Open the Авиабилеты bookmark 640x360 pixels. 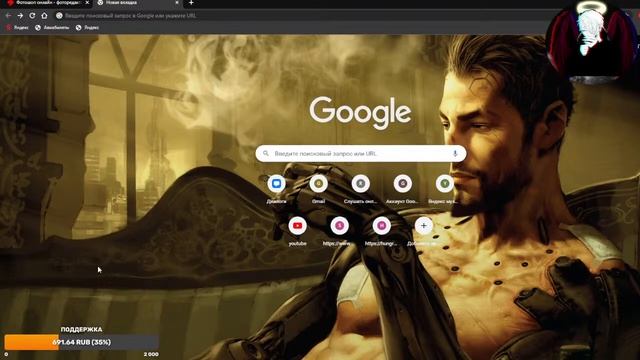52,28
